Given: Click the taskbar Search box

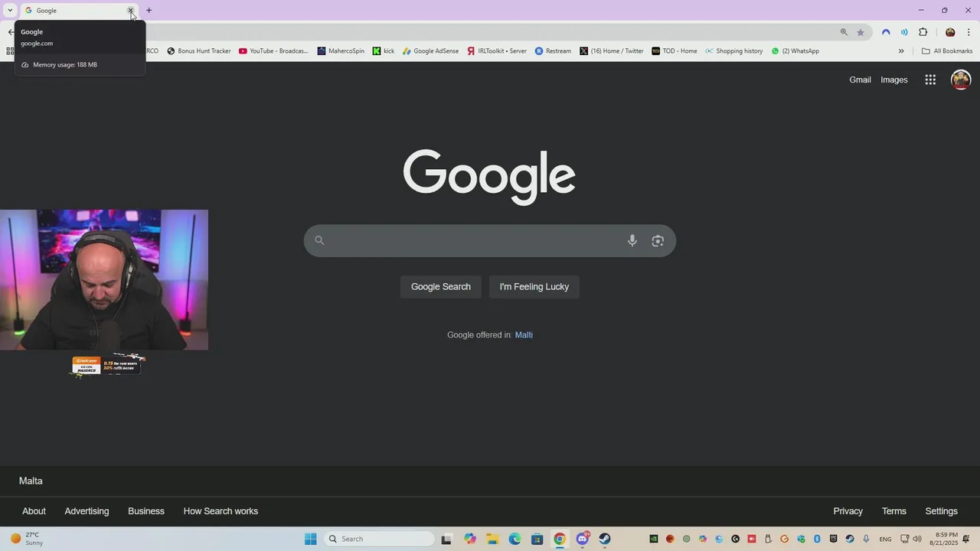Looking at the screenshot, I should pyautogui.click(x=380, y=539).
